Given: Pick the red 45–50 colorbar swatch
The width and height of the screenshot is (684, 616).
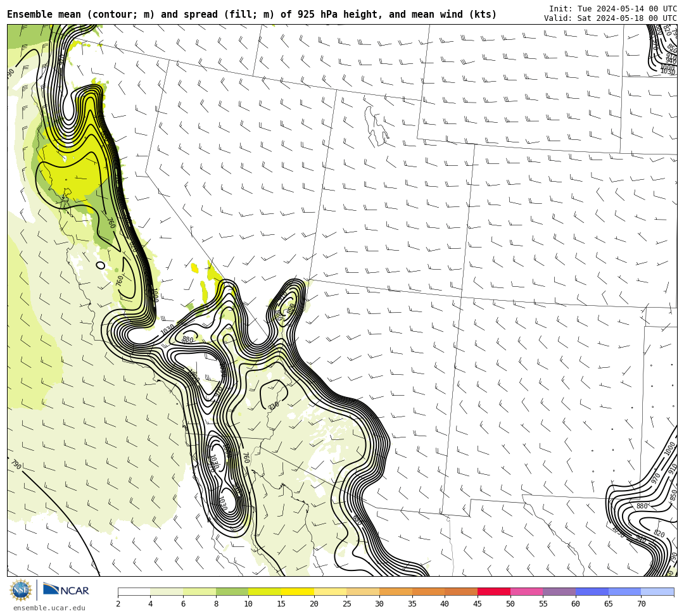Looking at the screenshot, I should [x=494, y=592].
